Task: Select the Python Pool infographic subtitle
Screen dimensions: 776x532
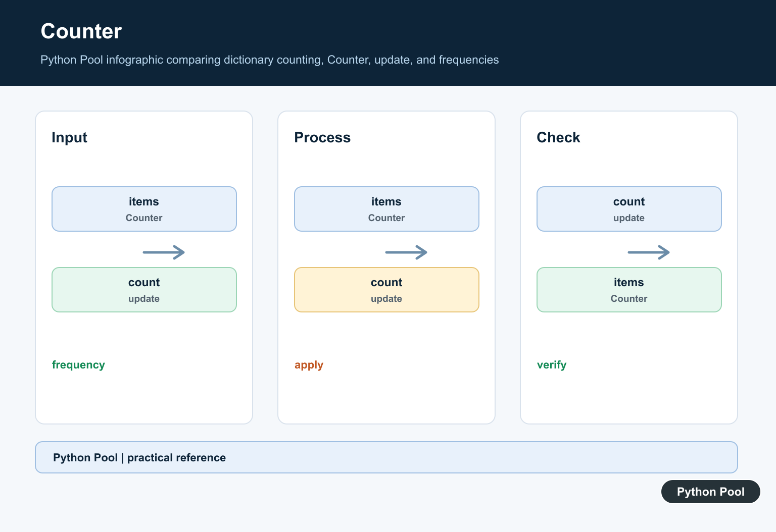Action: (x=270, y=60)
